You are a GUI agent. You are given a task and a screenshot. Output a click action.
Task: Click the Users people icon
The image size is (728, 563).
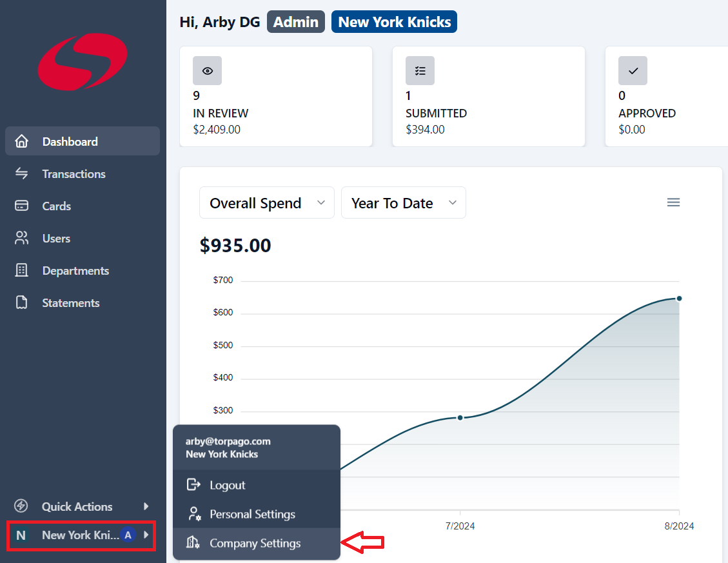coord(21,238)
